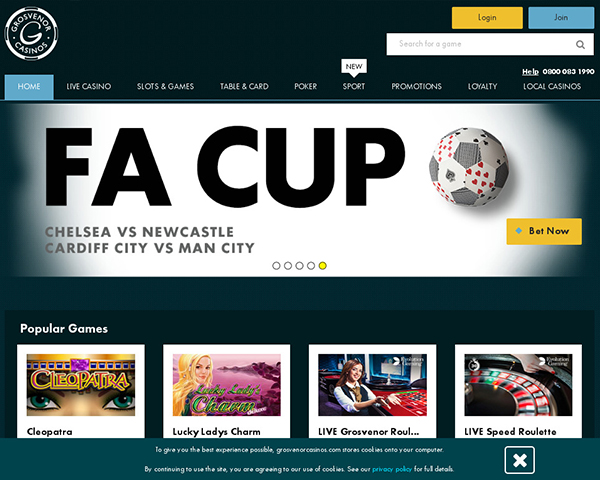Click the NEW badge above Sport
The height and width of the screenshot is (480, 600).
354,67
